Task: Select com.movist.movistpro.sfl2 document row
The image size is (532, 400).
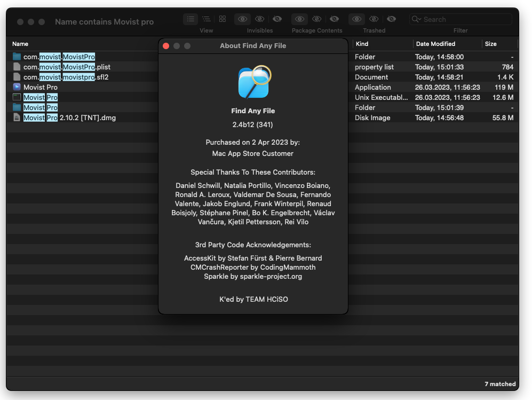Action: 66,77
